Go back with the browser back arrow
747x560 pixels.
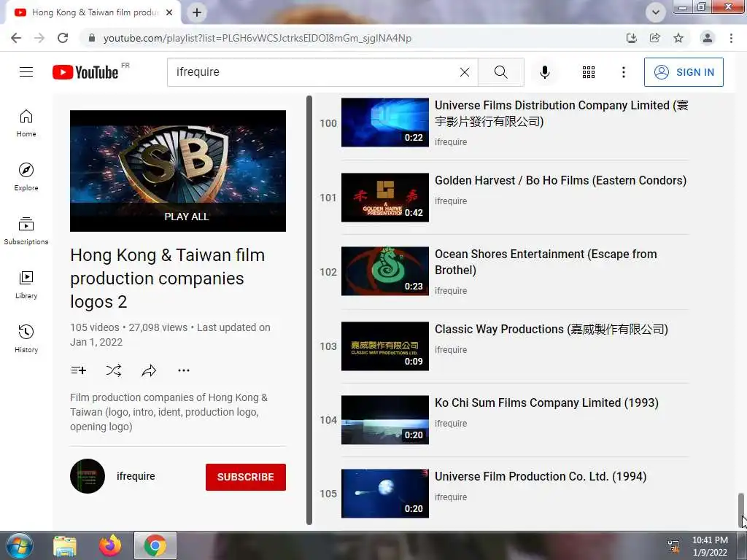pos(16,38)
